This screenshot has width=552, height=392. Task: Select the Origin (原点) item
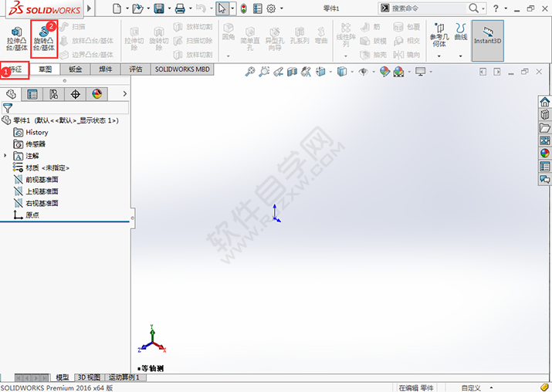(x=26, y=215)
